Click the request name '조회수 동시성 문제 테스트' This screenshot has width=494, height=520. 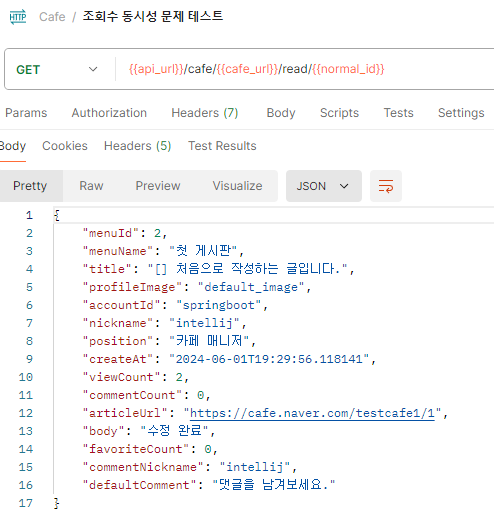point(153,16)
